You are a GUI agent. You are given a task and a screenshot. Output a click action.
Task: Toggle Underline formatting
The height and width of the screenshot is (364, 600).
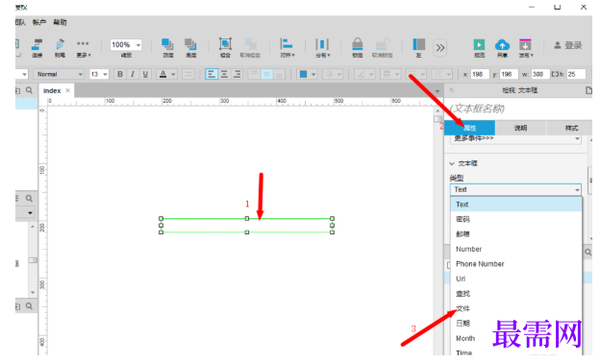click(145, 74)
